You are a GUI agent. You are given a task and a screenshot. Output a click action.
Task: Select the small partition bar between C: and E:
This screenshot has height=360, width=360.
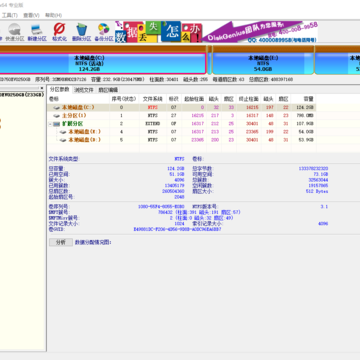pyautogui.click(x=210, y=63)
